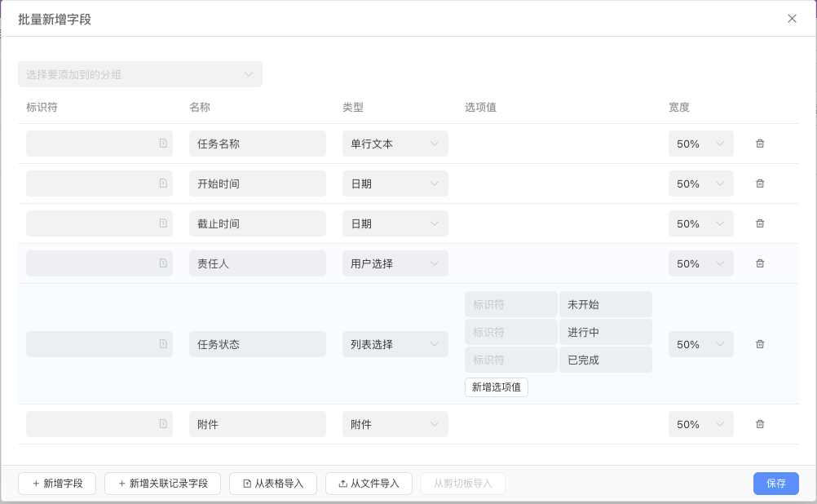Open the 列表选择 dropdown for 任务状态
Image resolution: width=817 pixels, height=504 pixels.
pyautogui.click(x=395, y=343)
